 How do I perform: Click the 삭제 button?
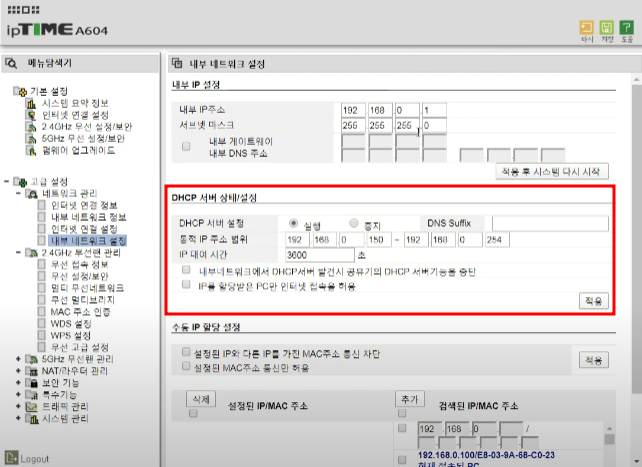coord(201,399)
